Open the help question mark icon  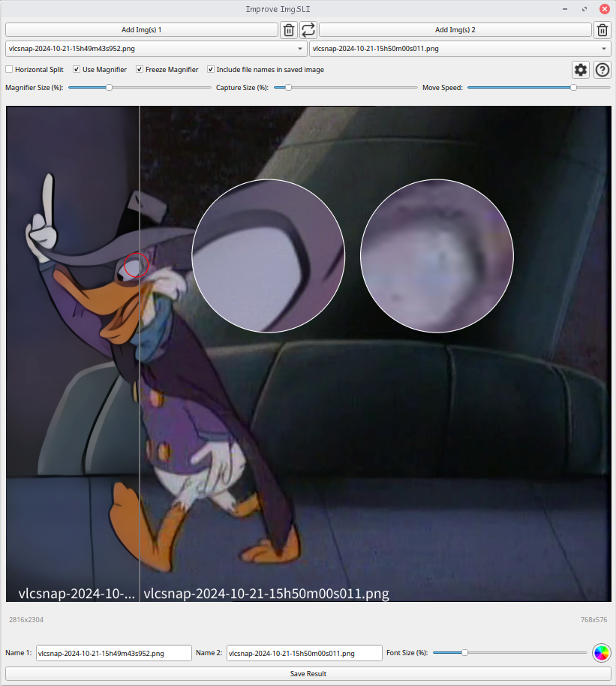[x=602, y=70]
